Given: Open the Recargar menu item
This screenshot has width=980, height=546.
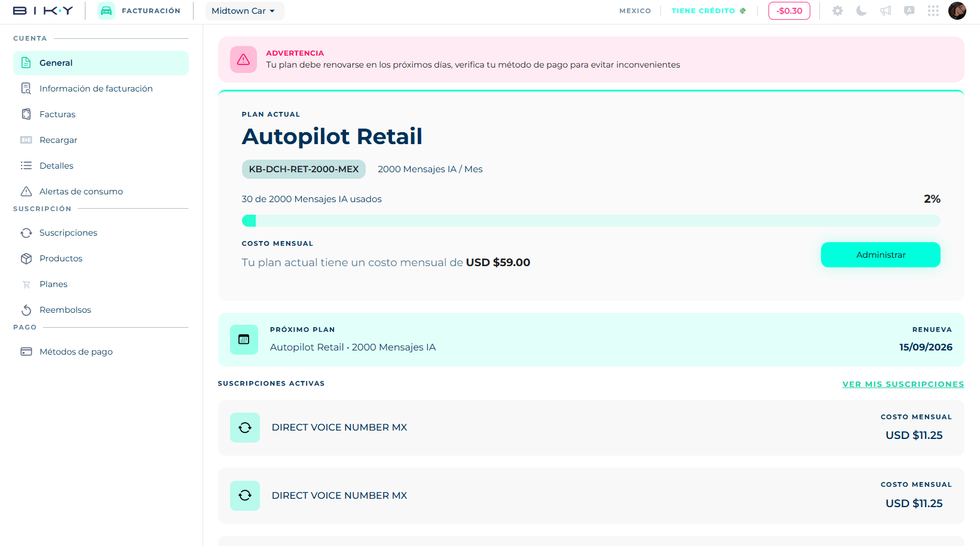Looking at the screenshot, I should tap(101, 140).
